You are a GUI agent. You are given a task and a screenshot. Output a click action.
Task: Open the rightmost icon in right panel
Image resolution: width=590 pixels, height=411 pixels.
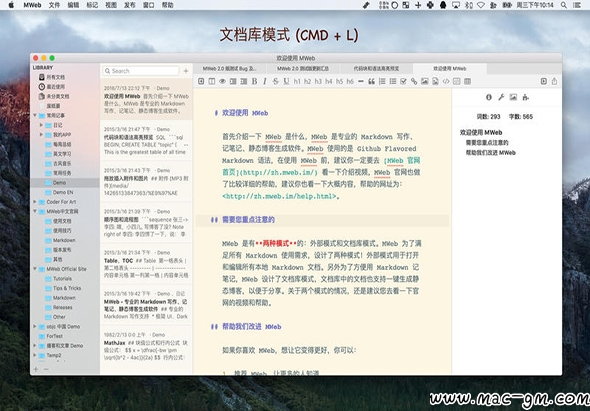click(526, 97)
